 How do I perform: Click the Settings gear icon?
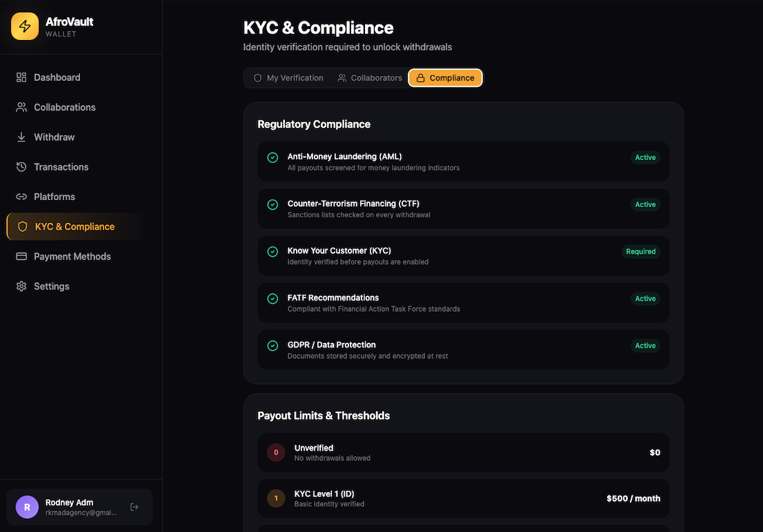(21, 286)
